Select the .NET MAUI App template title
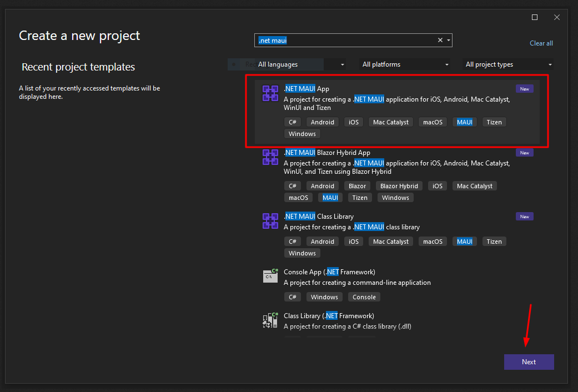578x392 pixels. (x=306, y=89)
